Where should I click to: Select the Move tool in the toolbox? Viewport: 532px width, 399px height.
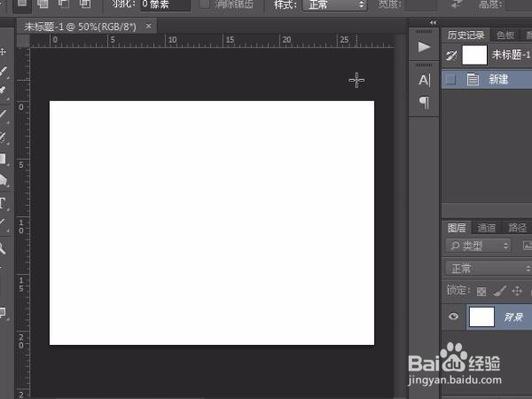(3, 52)
